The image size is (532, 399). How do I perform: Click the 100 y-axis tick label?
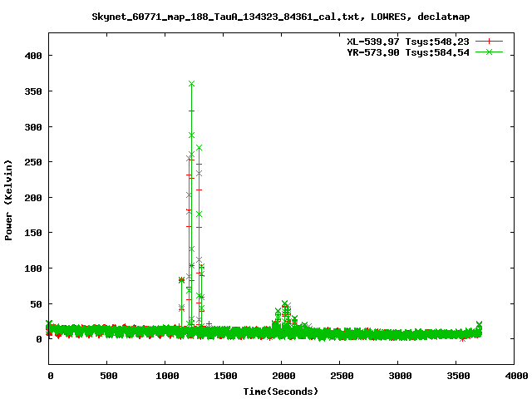click(33, 268)
